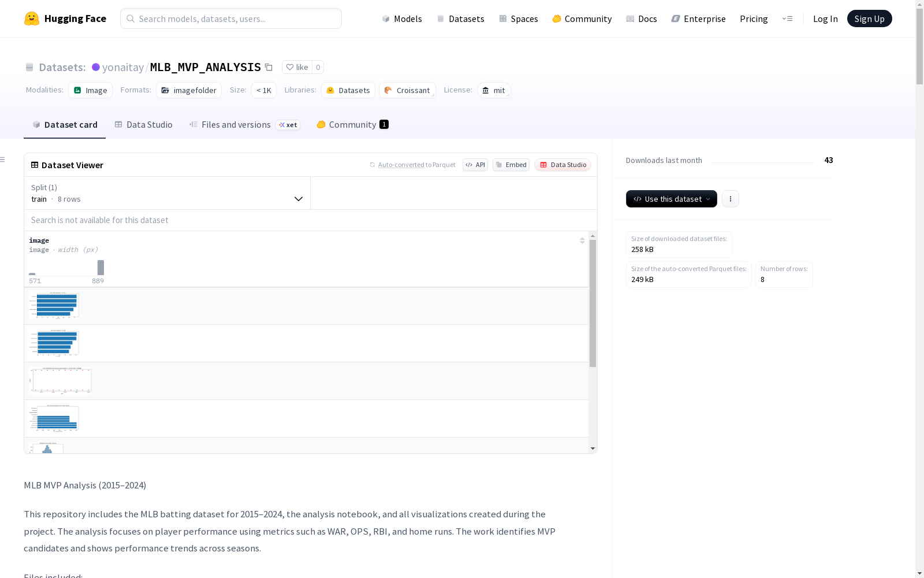This screenshot has height=578, width=924.
Task: Like the MLB_MVP_ANALYSIS dataset
Action: 297,67
